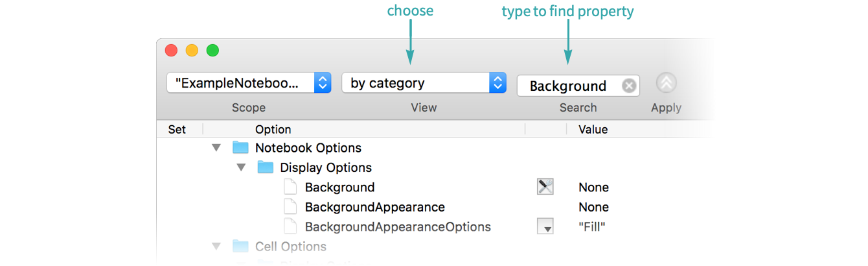Collapse the Cell Options tree group
The width and height of the screenshot is (868, 266).
pyautogui.click(x=216, y=247)
